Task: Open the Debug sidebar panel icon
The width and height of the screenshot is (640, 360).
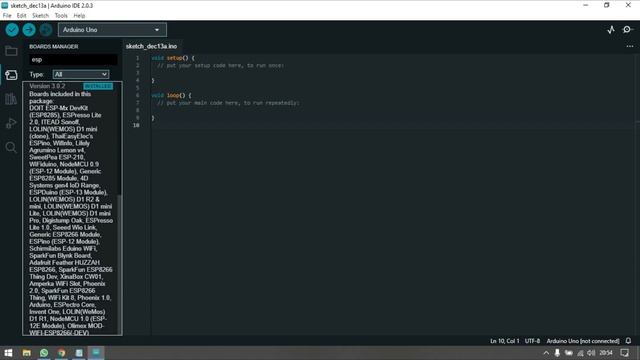Action: pyautogui.click(x=11, y=123)
